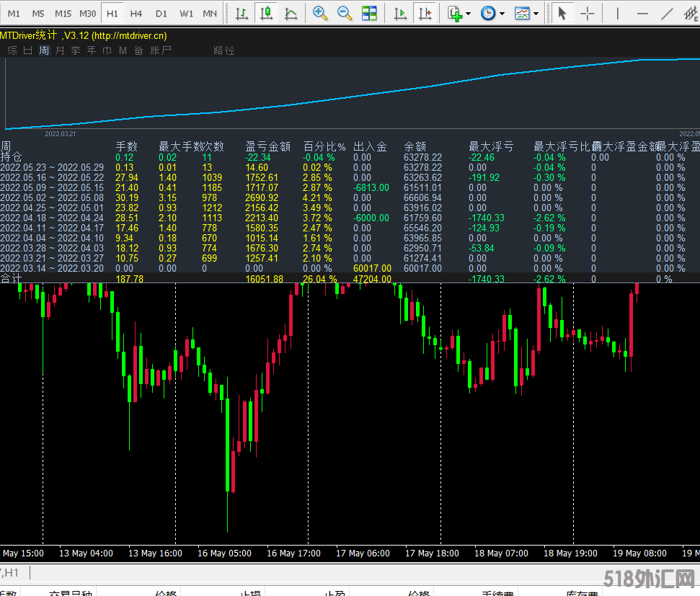Open the chart templates dropdown
700x596 pixels.
click(x=535, y=13)
